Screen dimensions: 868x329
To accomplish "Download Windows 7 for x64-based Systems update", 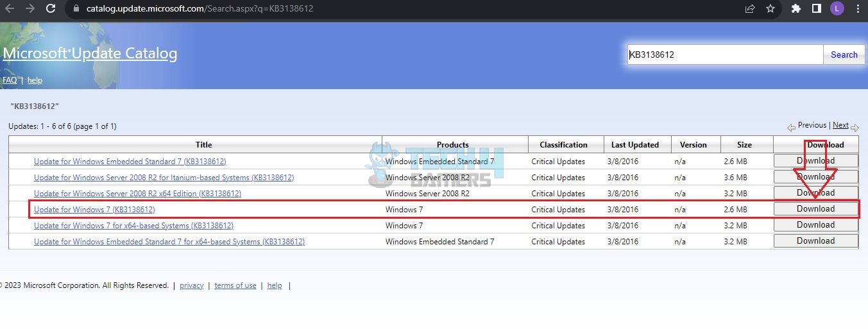I will pos(816,225).
